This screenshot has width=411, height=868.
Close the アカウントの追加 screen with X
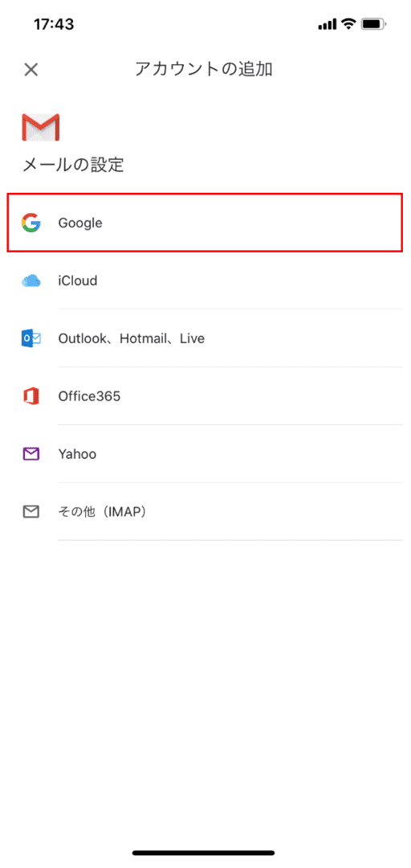[x=31, y=69]
